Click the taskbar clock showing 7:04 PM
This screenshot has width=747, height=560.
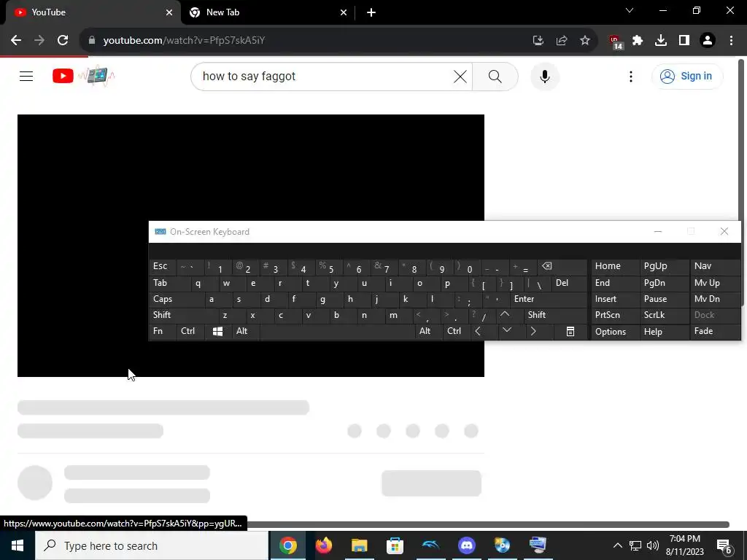point(684,545)
